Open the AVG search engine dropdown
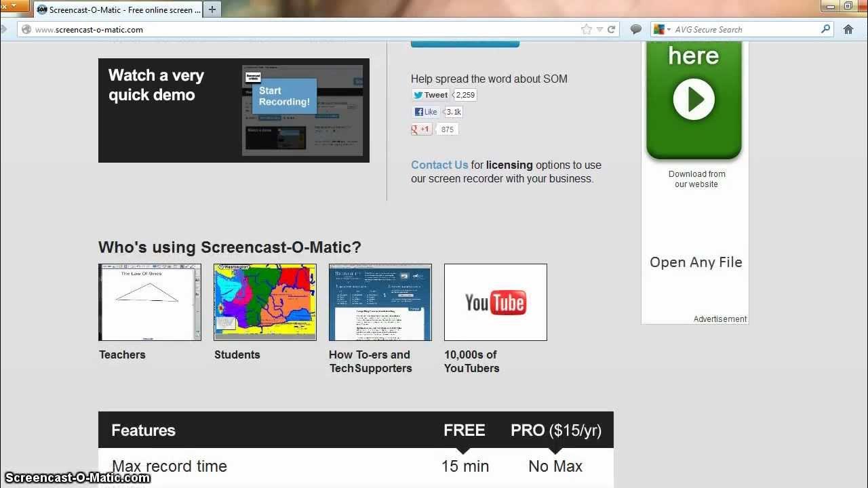 point(662,29)
